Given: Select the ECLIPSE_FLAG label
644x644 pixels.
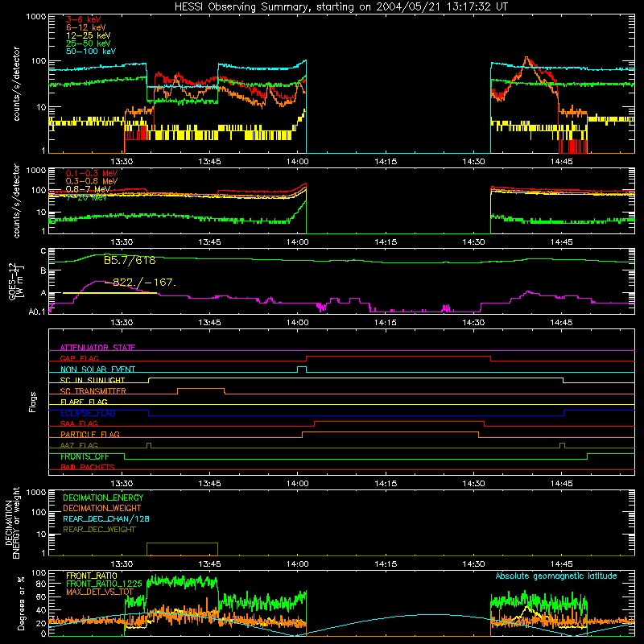Looking at the screenshot, I should pyautogui.click(x=88, y=413).
